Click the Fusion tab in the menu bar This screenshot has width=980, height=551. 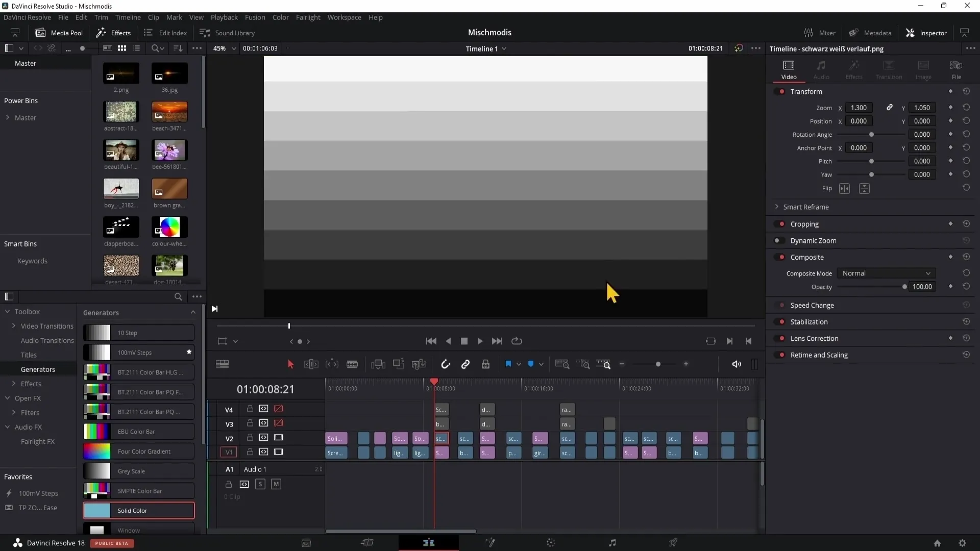254,17
